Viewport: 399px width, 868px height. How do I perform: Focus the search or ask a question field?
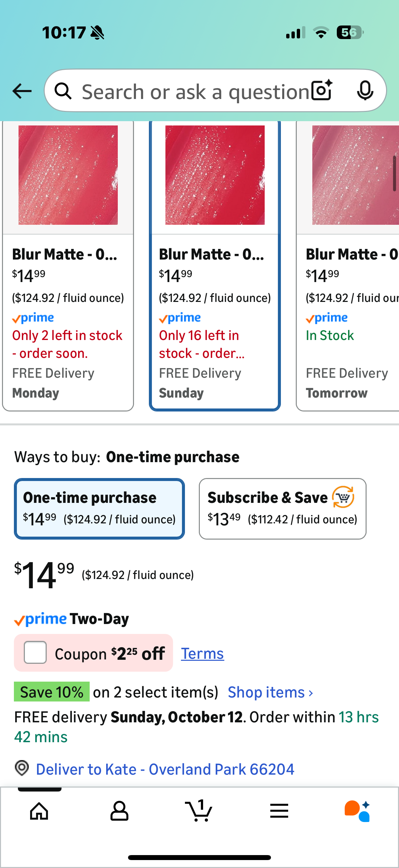click(x=195, y=92)
